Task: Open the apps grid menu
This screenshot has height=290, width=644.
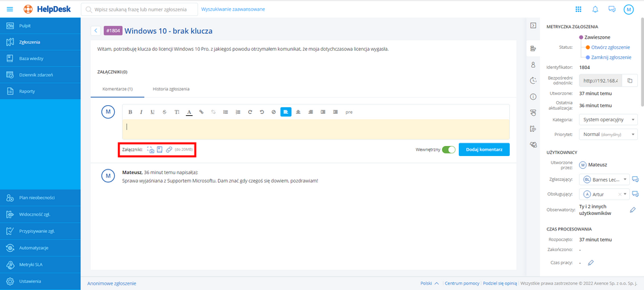Action: click(x=578, y=9)
